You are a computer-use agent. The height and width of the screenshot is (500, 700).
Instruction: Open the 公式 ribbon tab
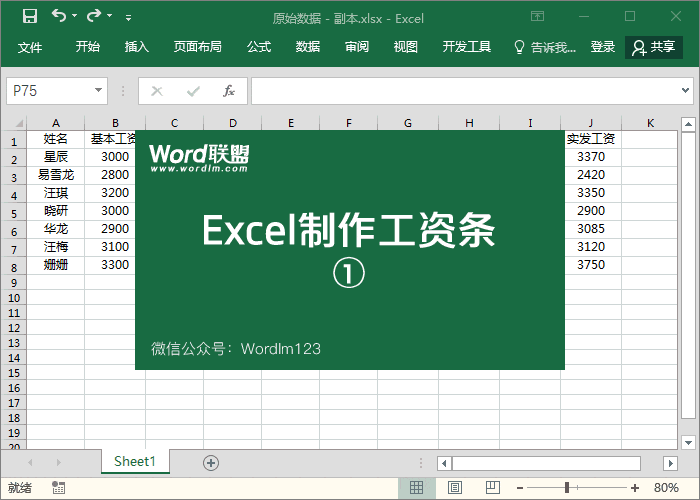[x=259, y=47]
